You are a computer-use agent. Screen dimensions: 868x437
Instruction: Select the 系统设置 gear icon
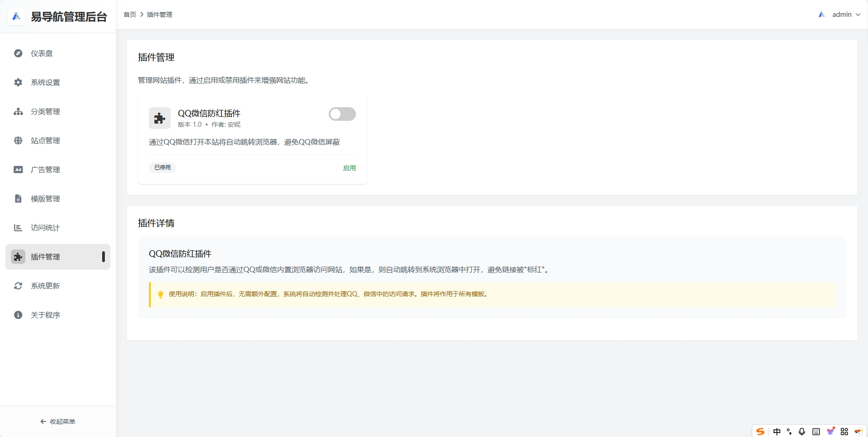pos(18,82)
